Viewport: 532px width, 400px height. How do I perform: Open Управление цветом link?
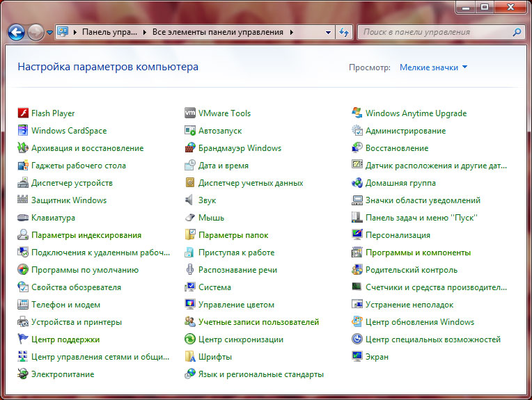(x=236, y=305)
